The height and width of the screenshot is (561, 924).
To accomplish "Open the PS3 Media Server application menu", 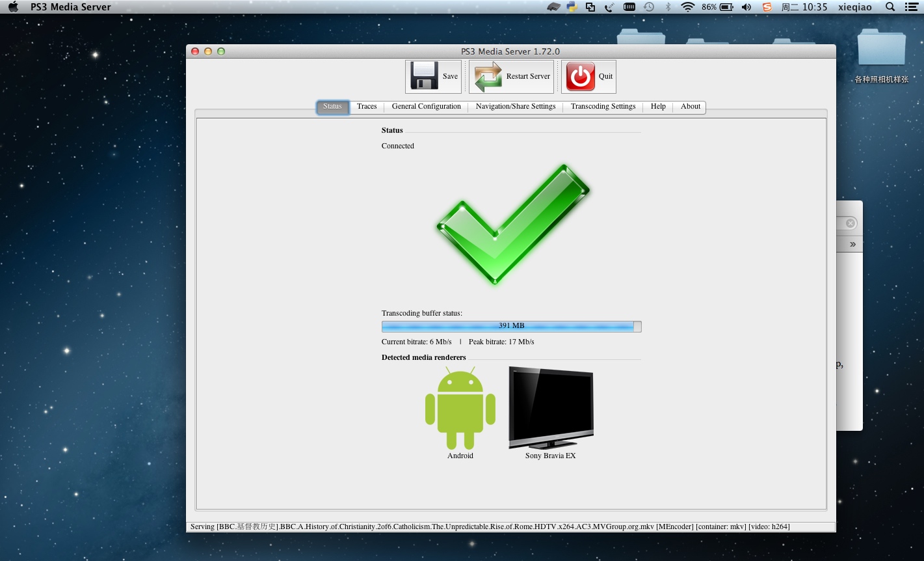I will click(71, 7).
